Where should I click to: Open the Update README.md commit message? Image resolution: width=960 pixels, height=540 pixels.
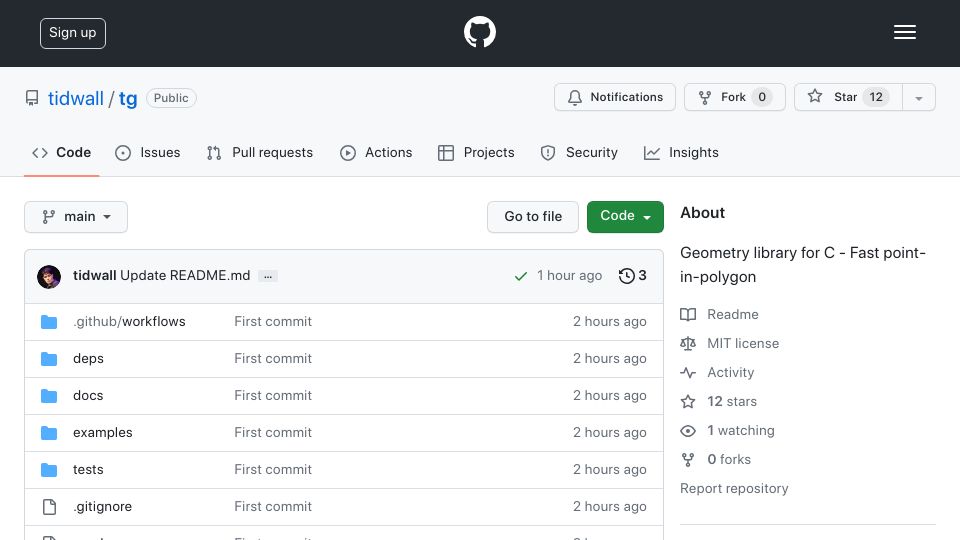(x=185, y=276)
